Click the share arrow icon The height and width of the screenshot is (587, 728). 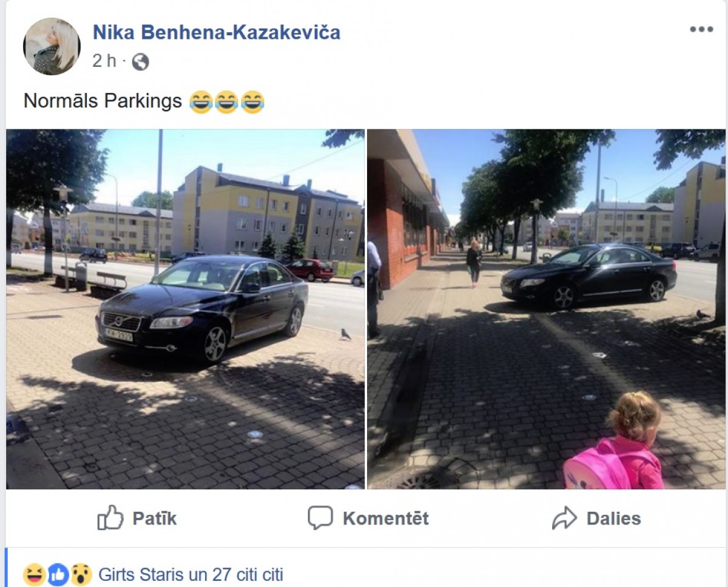[x=564, y=518]
